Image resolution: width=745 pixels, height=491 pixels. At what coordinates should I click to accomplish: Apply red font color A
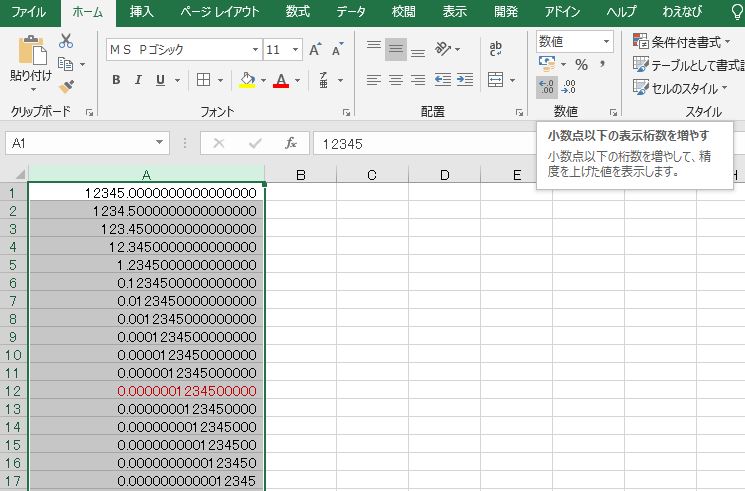281,80
